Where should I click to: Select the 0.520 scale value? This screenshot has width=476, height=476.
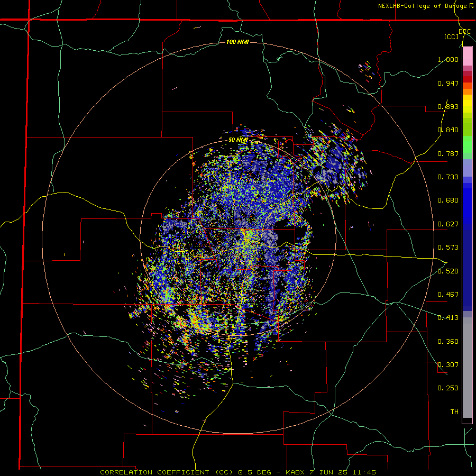click(x=448, y=271)
